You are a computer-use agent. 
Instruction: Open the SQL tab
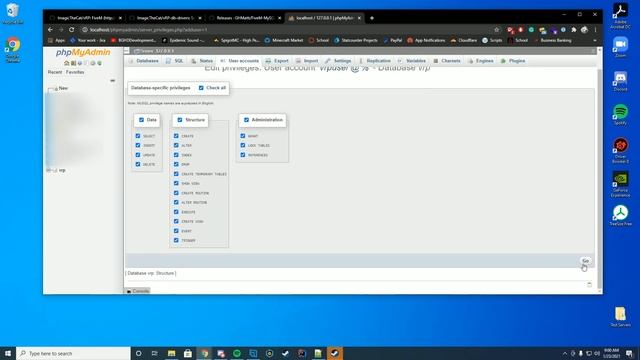click(175, 61)
